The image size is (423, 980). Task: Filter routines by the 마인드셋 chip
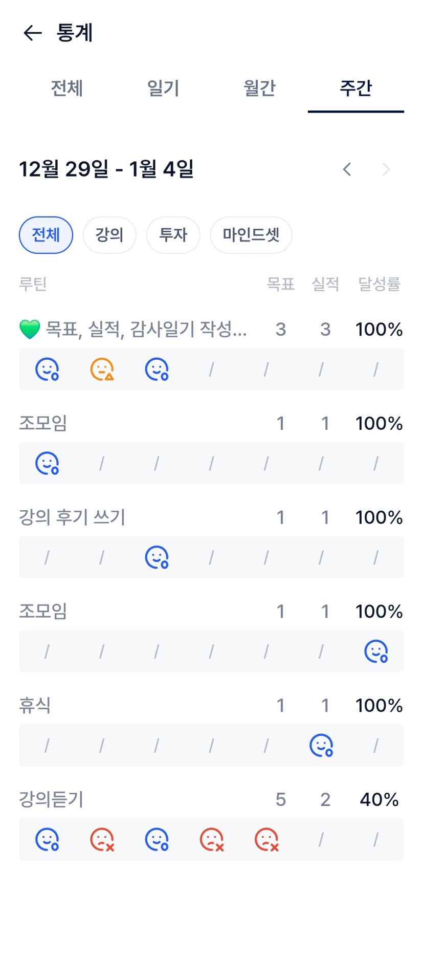(251, 235)
